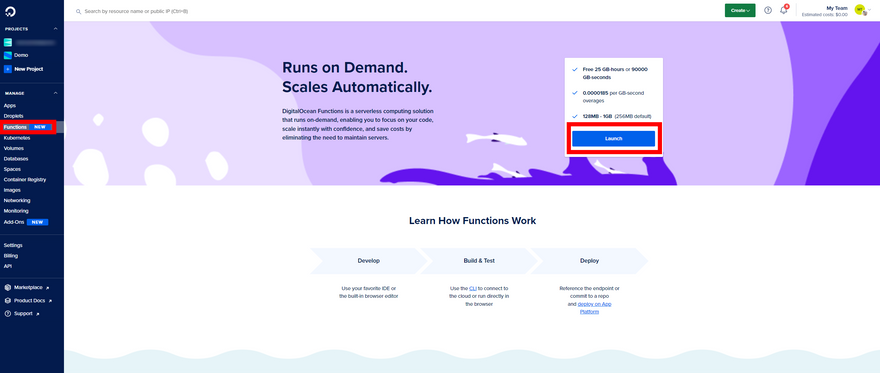Image resolution: width=880 pixels, height=373 pixels.
Task: Open Networking in the sidebar
Action: pos(17,200)
